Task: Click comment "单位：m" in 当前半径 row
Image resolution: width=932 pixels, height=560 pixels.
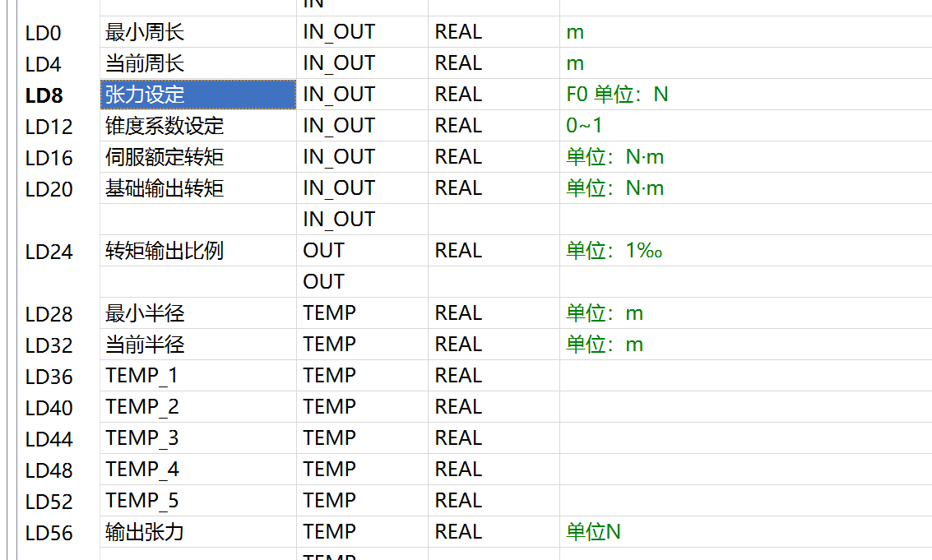Action: coord(605,345)
